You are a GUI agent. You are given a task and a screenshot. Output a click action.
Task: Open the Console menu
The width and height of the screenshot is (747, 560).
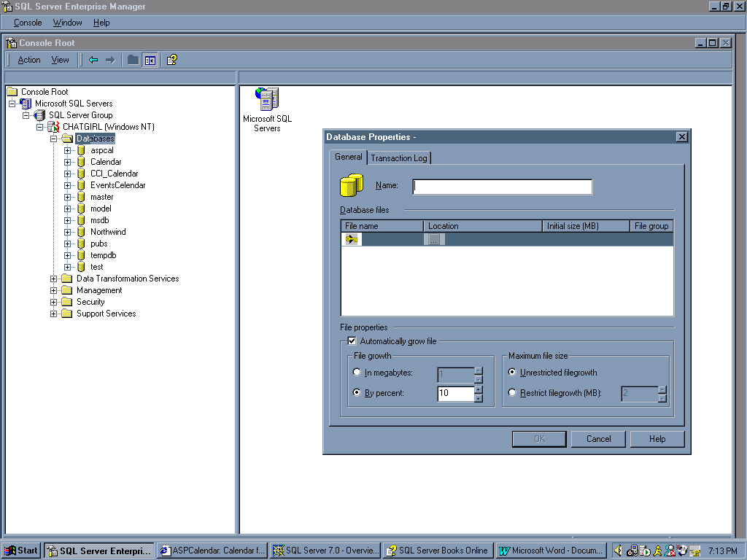tap(28, 23)
